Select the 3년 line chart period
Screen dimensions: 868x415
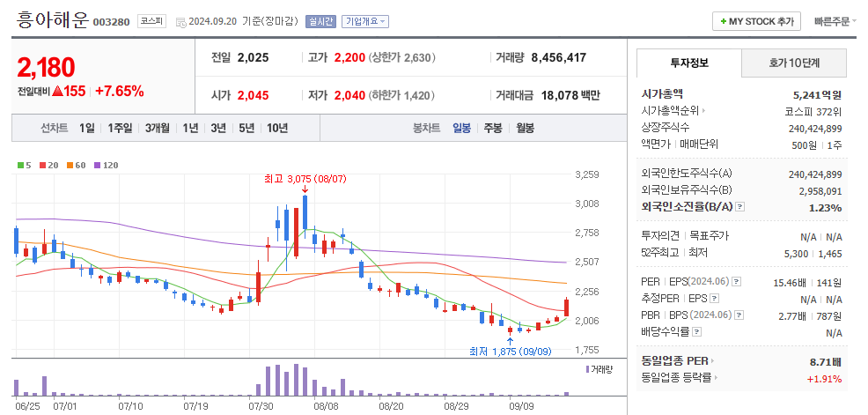(x=218, y=128)
